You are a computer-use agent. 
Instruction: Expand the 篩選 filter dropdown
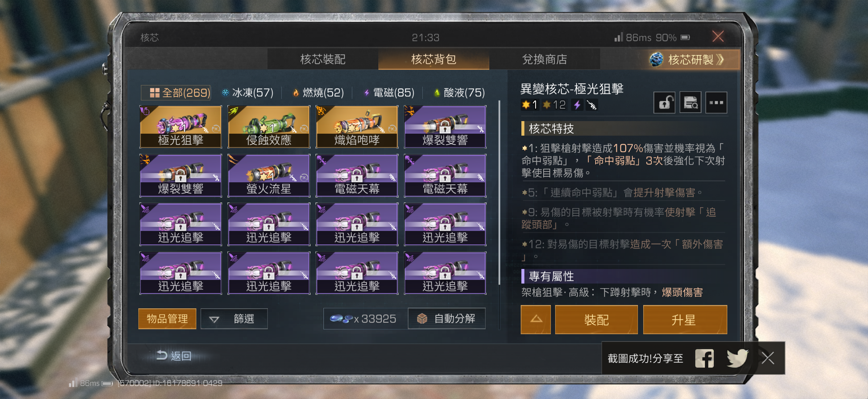pos(234,319)
